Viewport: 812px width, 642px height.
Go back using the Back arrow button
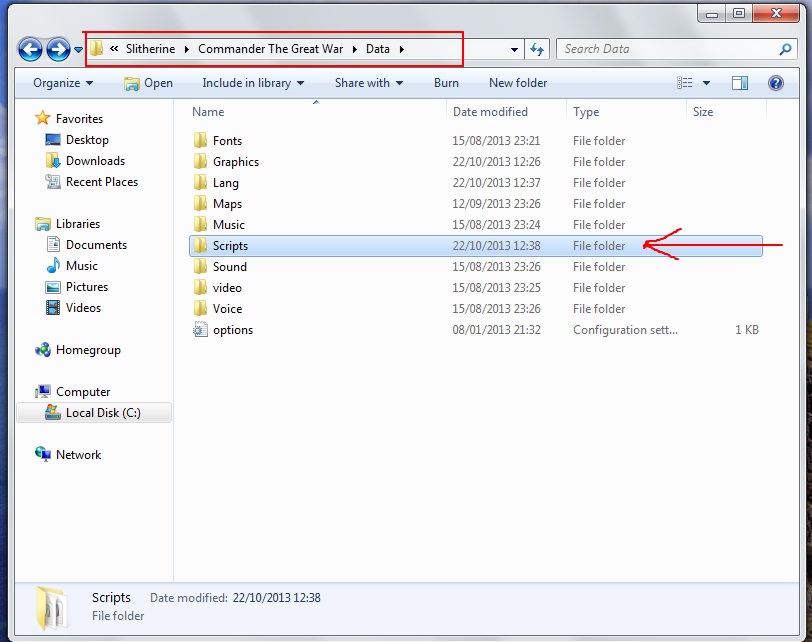point(30,50)
